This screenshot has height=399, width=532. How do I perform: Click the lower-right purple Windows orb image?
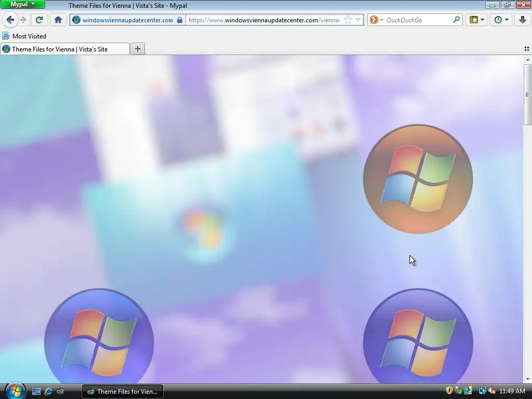point(418,336)
